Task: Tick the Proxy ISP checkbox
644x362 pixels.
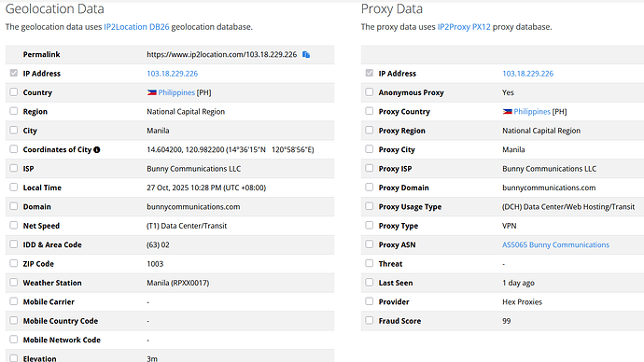Action: click(x=370, y=168)
